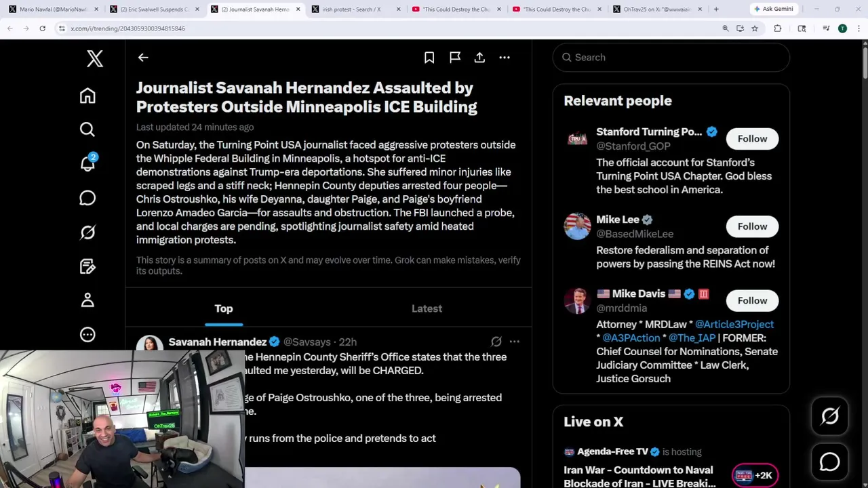Open Mike Davis profile avatar
The width and height of the screenshot is (868, 488).
[x=577, y=301]
